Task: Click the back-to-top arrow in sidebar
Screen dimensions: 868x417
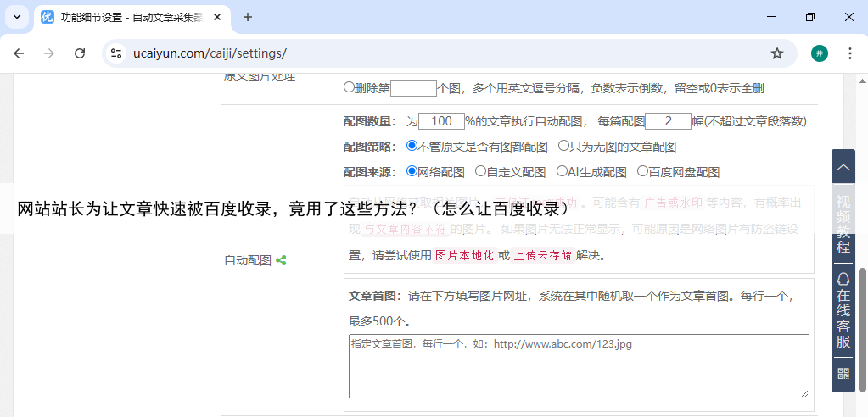Action: click(843, 167)
